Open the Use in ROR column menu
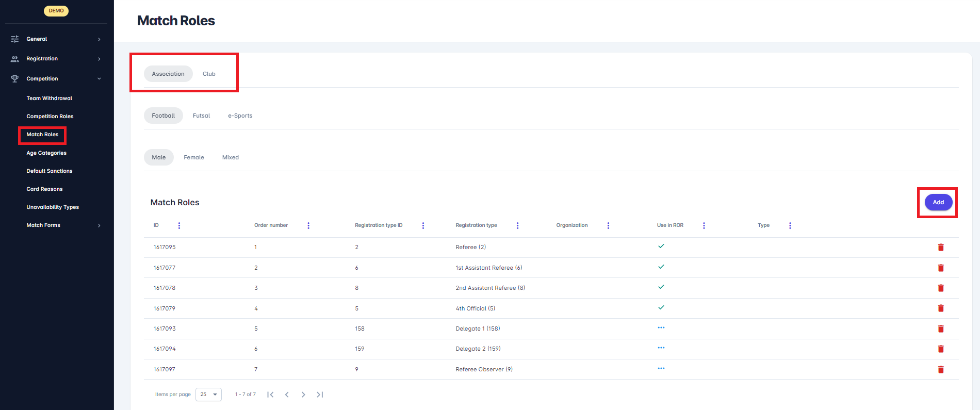This screenshot has width=980, height=410. click(x=704, y=225)
